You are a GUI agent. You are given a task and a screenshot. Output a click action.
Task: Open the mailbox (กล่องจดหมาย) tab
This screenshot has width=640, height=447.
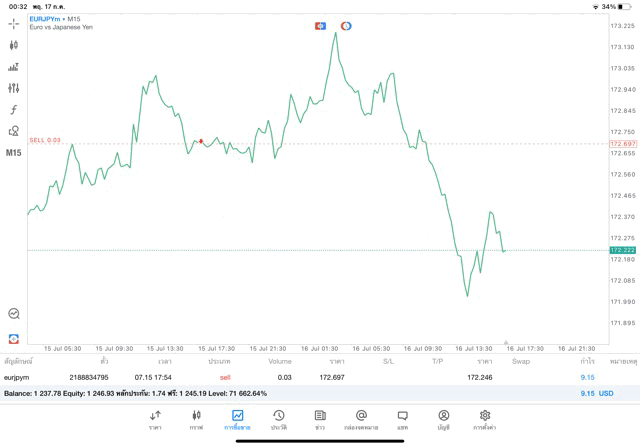click(361, 420)
